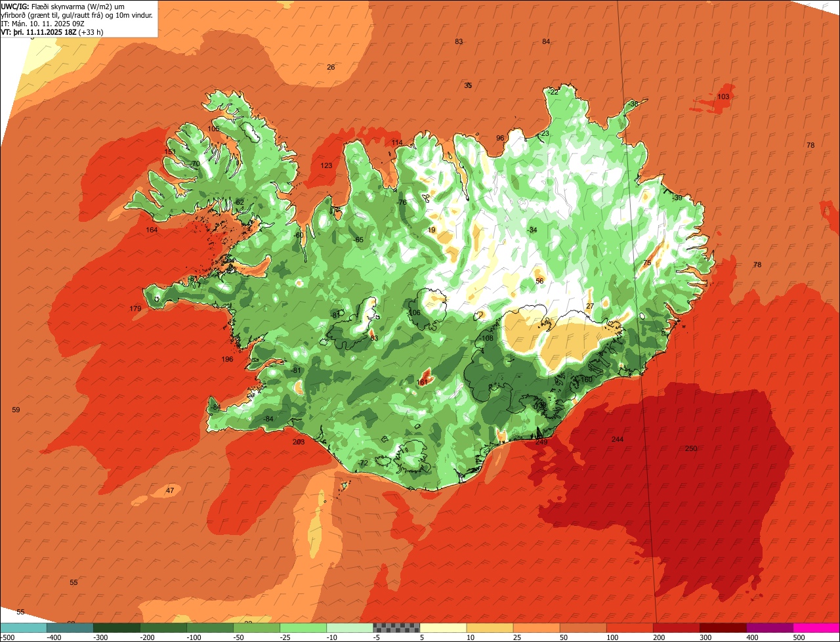Click the map value 105 in the northern Westfjords
Viewport: 840px width, 642px height.
pos(214,129)
